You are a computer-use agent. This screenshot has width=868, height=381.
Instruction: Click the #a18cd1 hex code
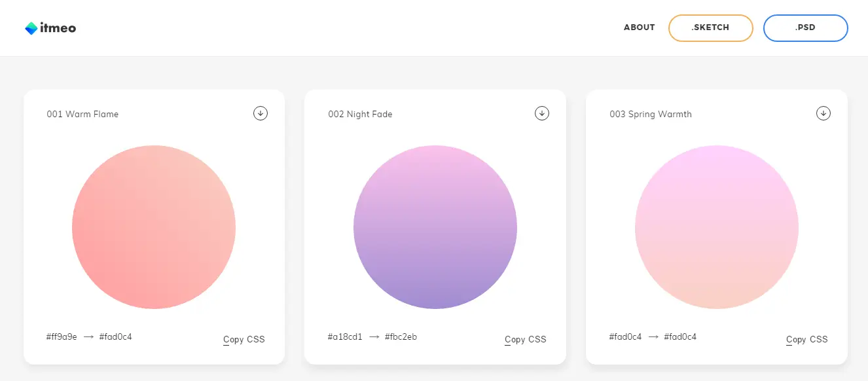tap(345, 337)
